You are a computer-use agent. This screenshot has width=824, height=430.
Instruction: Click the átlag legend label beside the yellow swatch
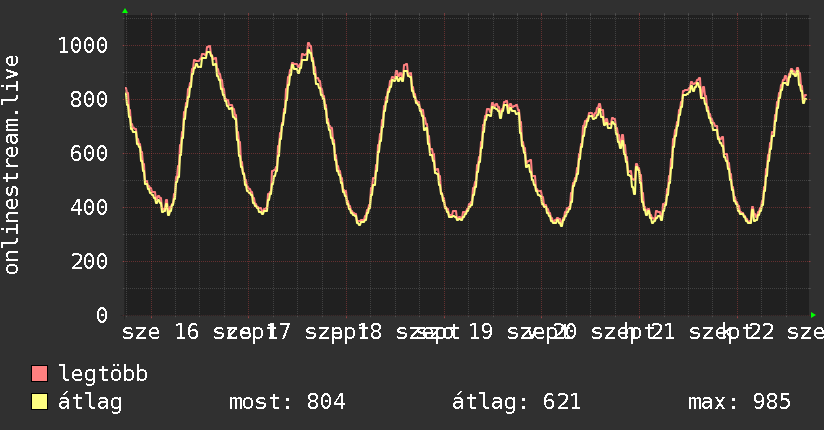[x=90, y=402]
